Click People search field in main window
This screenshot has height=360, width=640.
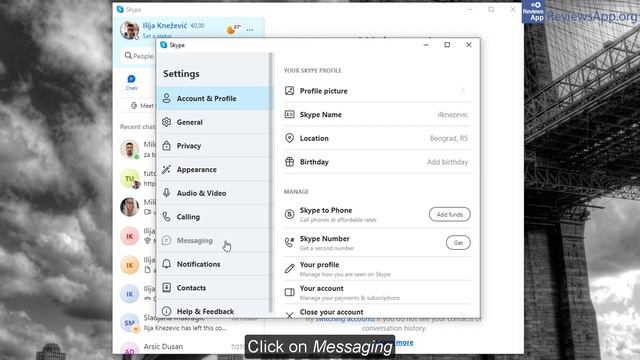click(139, 56)
